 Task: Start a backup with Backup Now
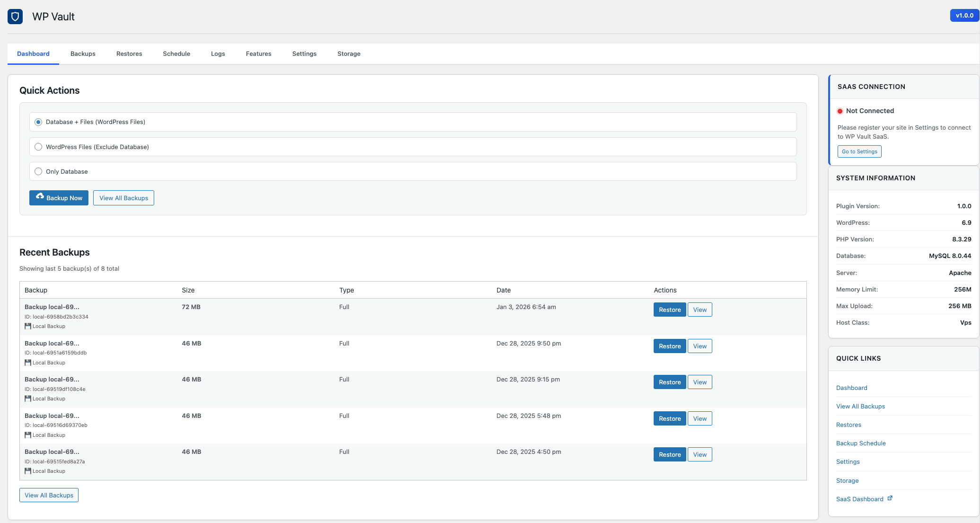(x=59, y=198)
